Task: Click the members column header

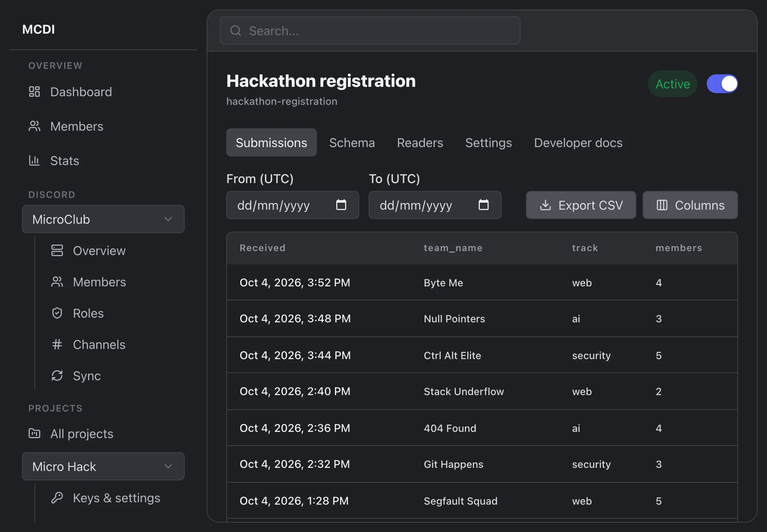Action: coord(679,248)
